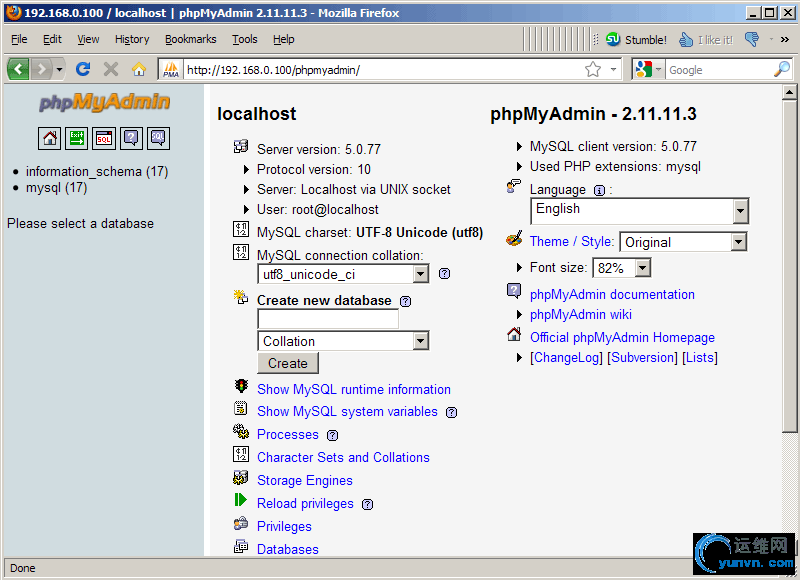The height and width of the screenshot is (580, 800).
Task: Select the mysql database in sidebar
Action: click(x=57, y=188)
